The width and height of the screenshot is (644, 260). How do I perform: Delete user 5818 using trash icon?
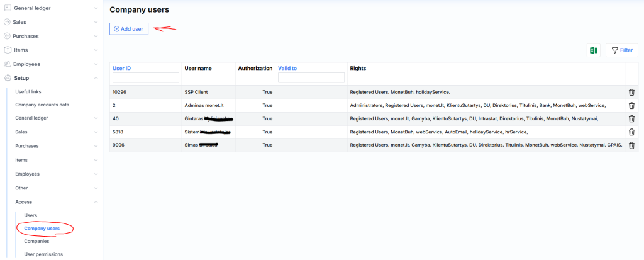point(631,132)
